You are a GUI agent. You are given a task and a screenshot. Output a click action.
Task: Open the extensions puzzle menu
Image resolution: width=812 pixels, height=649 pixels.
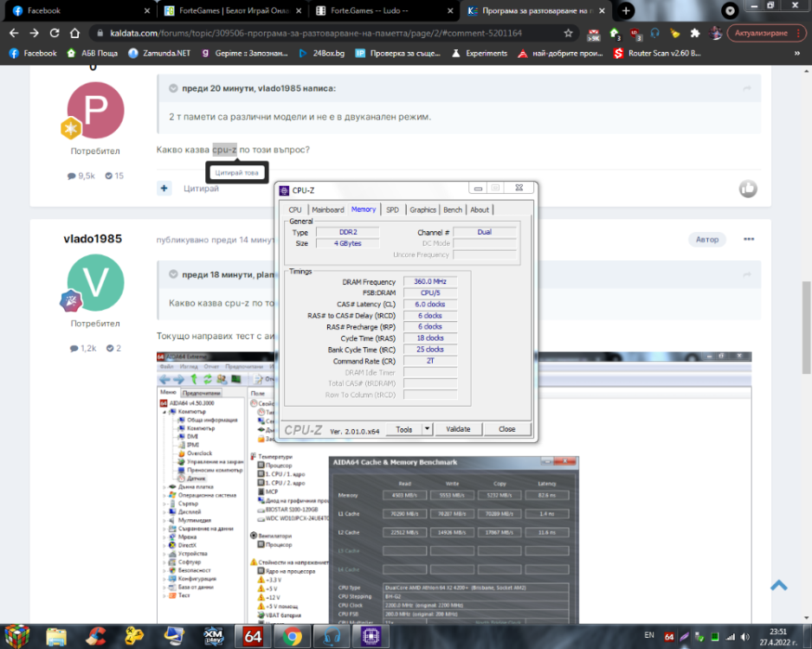coord(695,33)
